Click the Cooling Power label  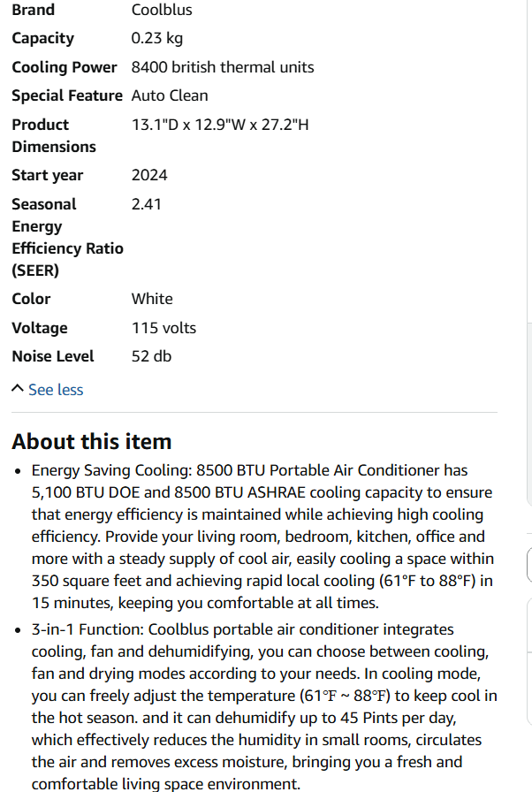(x=65, y=67)
